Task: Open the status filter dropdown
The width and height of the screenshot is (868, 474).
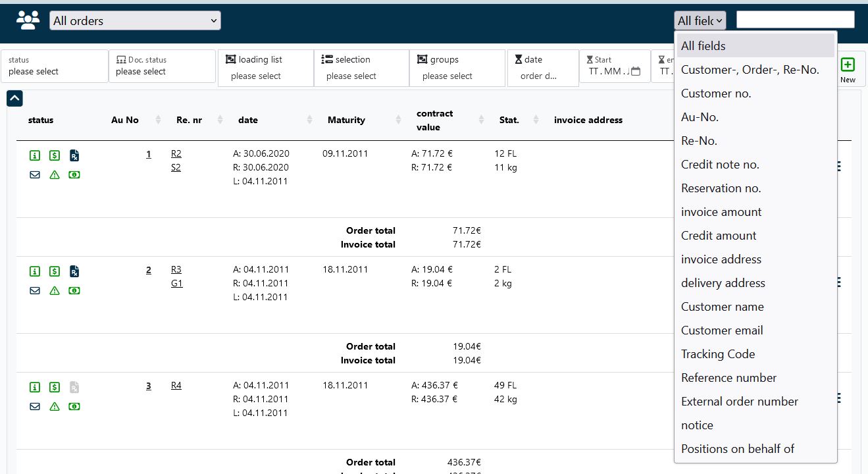Action: point(55,66)
